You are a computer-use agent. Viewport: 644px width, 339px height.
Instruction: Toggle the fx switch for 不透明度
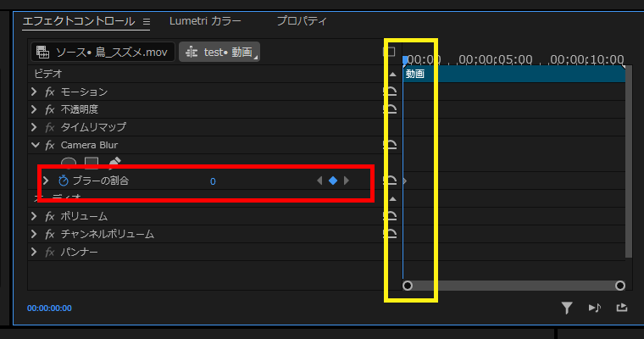coord(50,109)
